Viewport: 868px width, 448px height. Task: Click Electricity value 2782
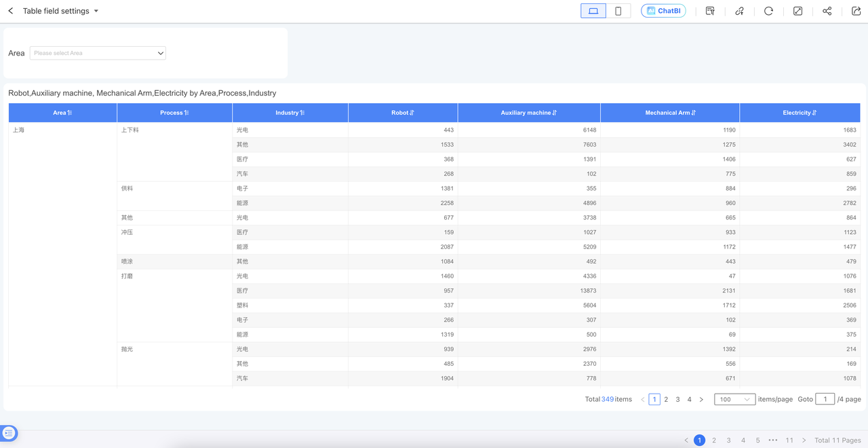pyautogui.click(x=850, y=203)
